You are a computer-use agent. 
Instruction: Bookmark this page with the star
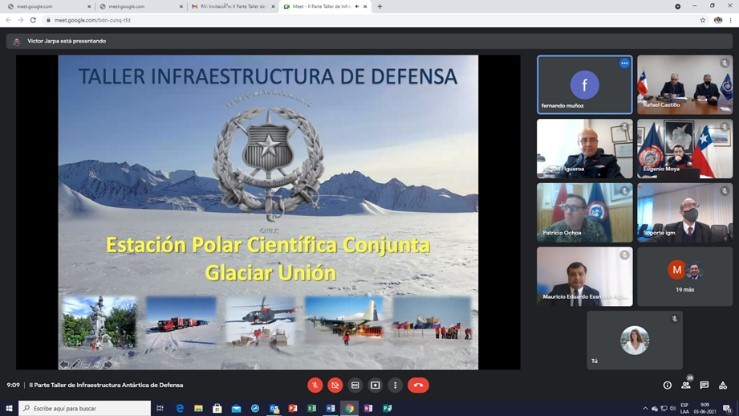pos(703,20)
